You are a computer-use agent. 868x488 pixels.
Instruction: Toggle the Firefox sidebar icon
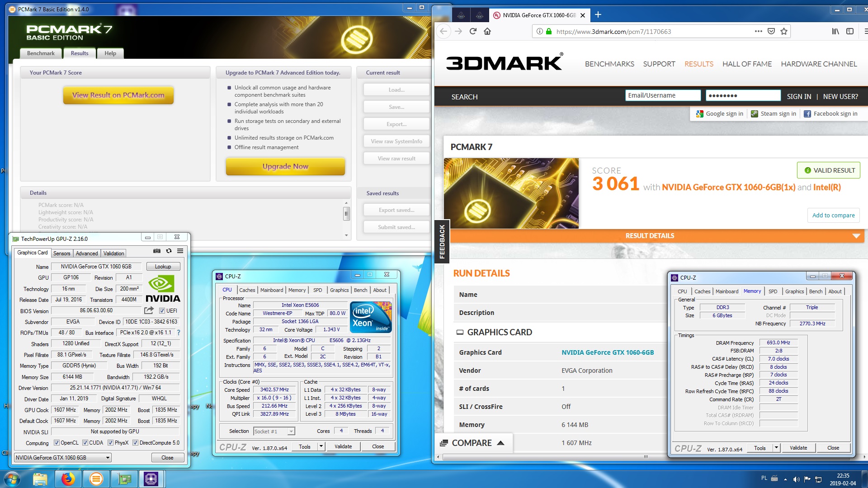[850, 31]
